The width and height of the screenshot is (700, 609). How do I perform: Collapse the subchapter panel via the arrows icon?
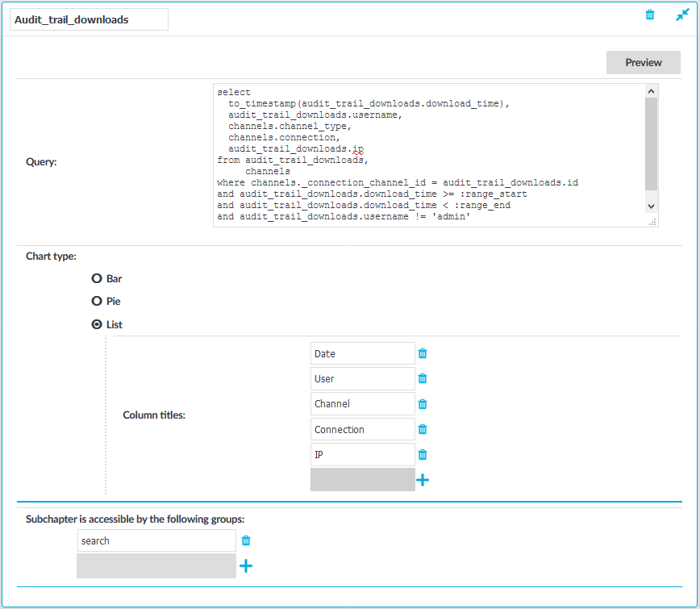point(682,15)
